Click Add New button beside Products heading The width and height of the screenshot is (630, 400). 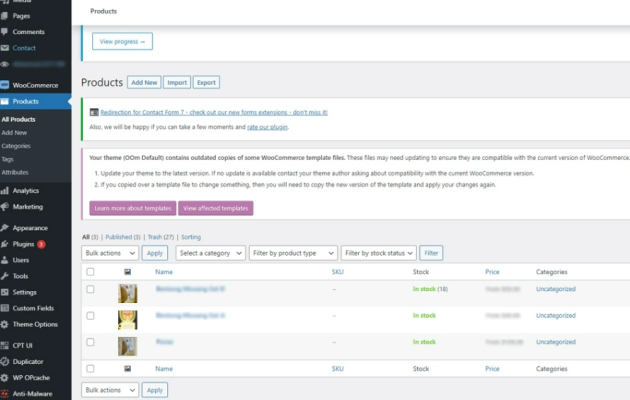[144, 82]
